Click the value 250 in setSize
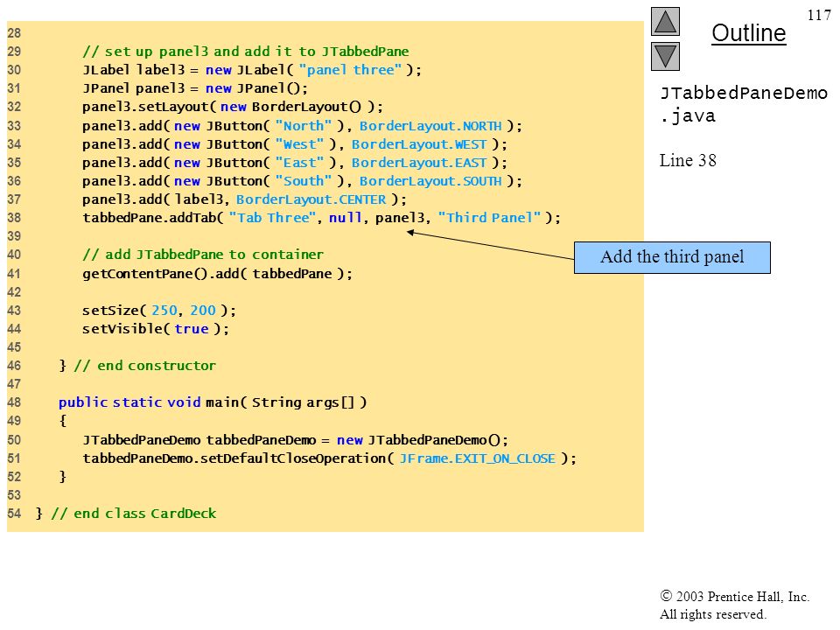Viewport: 840px width, 630px height. click(164, 311)
